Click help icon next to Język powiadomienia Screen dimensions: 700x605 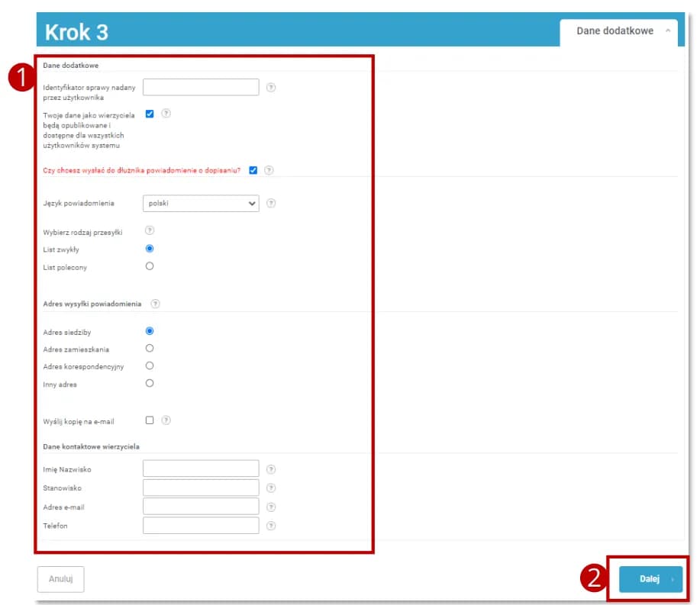pyautogui.click(x=271, y=204)
